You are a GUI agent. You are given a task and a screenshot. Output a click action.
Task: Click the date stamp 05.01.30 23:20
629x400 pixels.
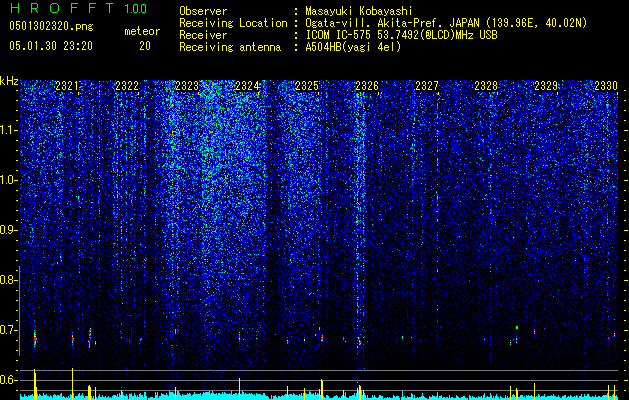tap(51, 46)
